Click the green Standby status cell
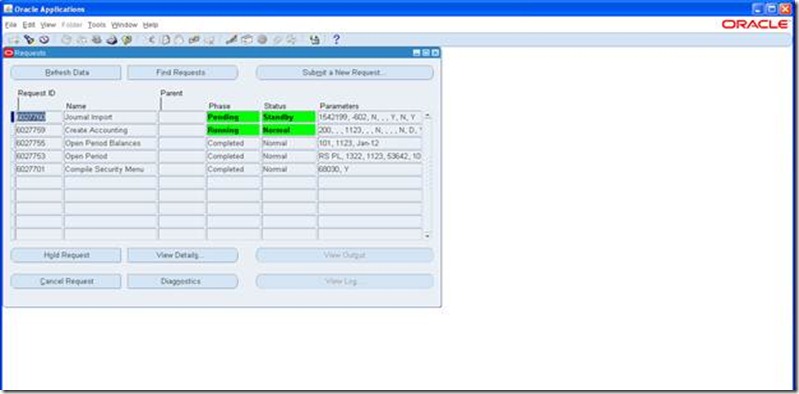Viewport: 799px width, 394px height. click(x=289, y=117)
